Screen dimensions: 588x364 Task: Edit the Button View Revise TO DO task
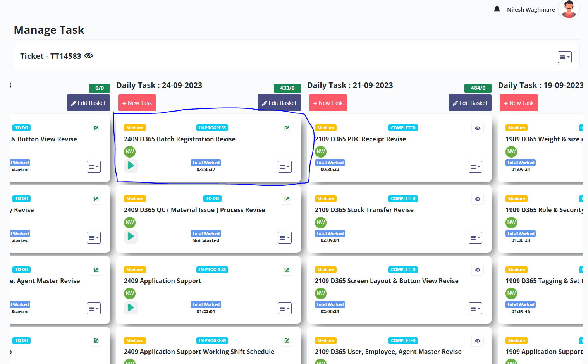96,128
